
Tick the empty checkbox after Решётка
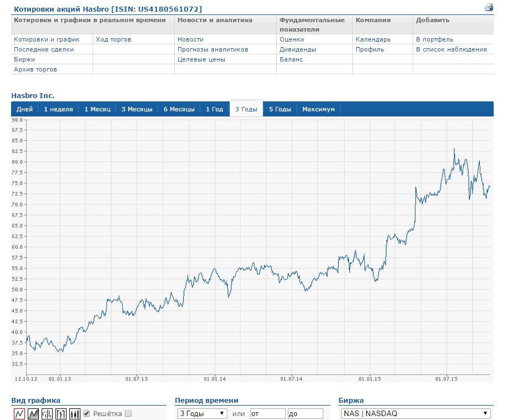[x=128, y=413]
